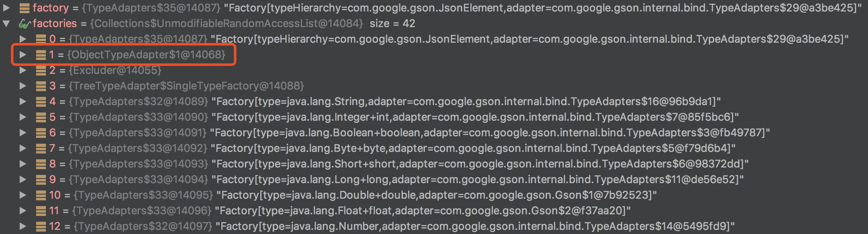Select the TreeTypeAdapter$SingleTypeFactory entry

point(177,86)
